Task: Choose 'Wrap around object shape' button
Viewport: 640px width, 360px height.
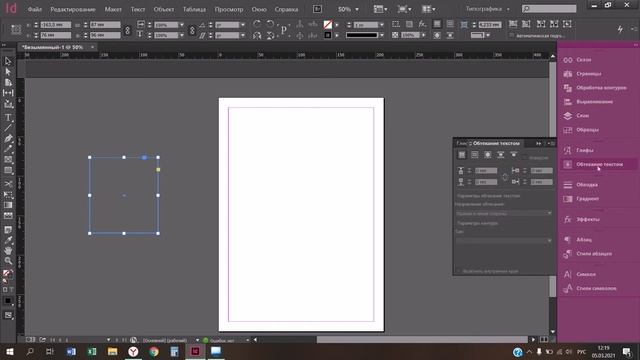Action: point(488,155)
